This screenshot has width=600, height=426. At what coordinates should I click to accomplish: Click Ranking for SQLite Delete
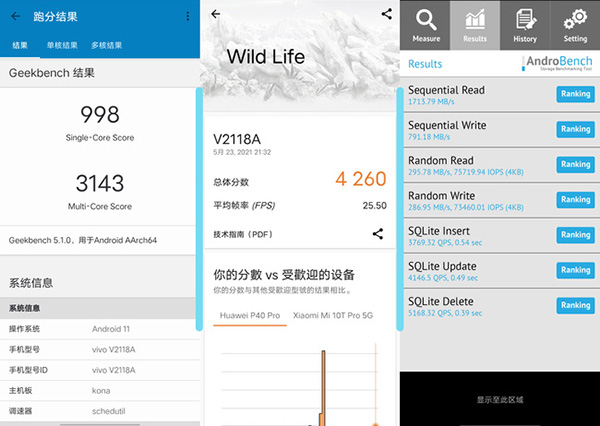pyautogui.click(x=575, y=305)
